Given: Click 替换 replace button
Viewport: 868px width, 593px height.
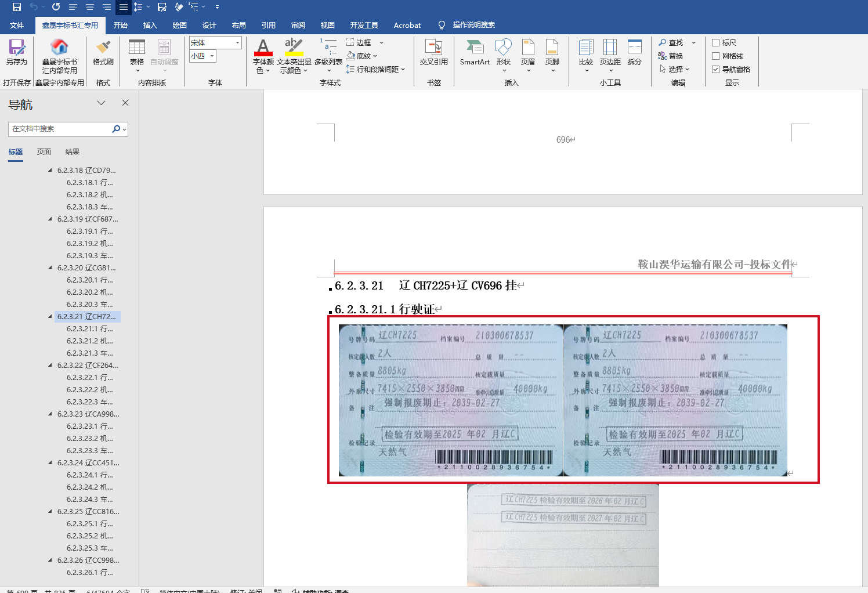Looking at the screenshot, I should tap(671, 56).
